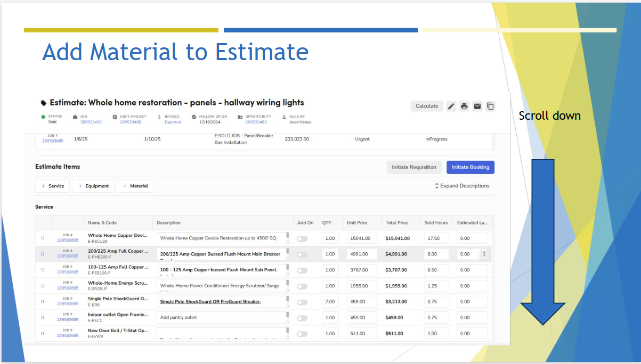
Task: Click drag handle on Single Pole ShockGuard row
Action: pyautogui.click(x=43, y=302)
